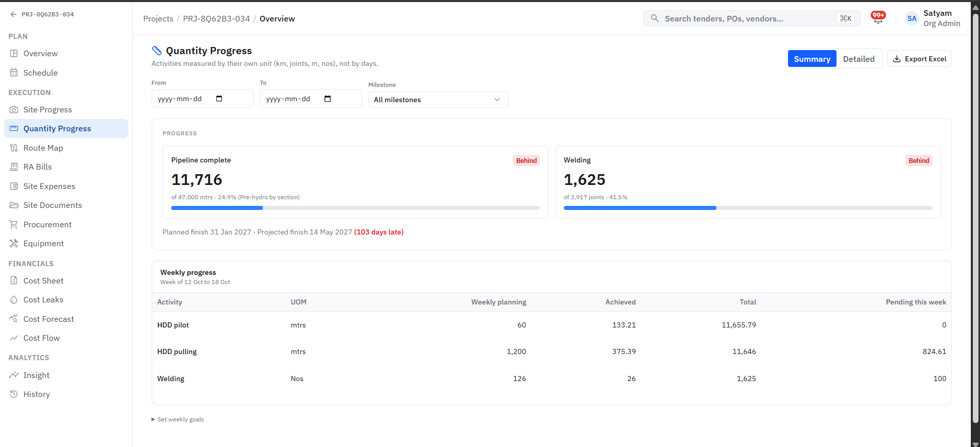This screenshot has width=980, height=447.
Task: Click Behind badge on Welding card
Action: [919, 160]
